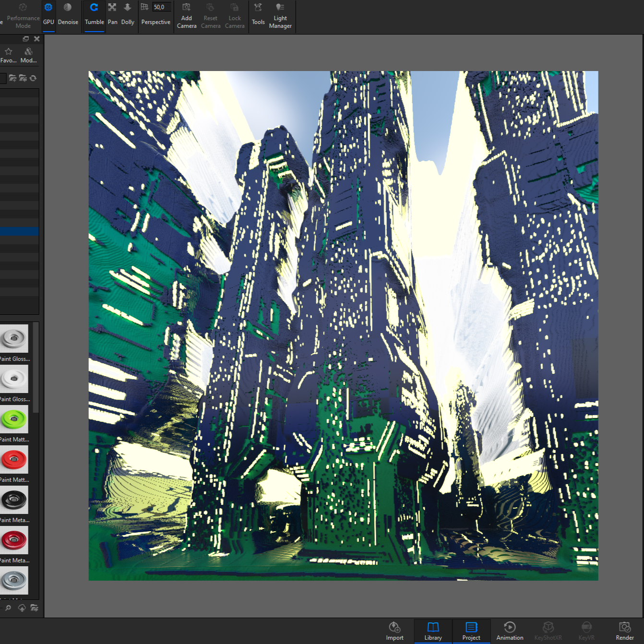Close the library panel
The image size is (644, 644).
click(x=37, y=39)
